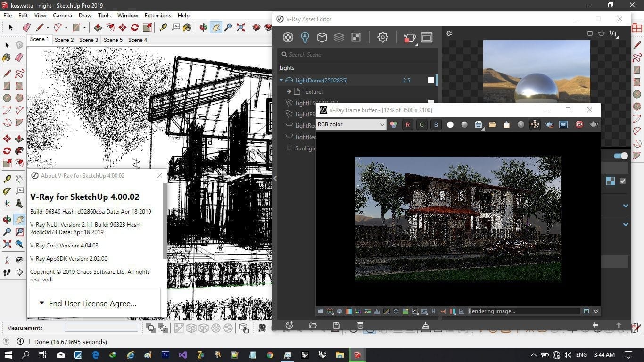Click the Search Scene field

[357, 54]
